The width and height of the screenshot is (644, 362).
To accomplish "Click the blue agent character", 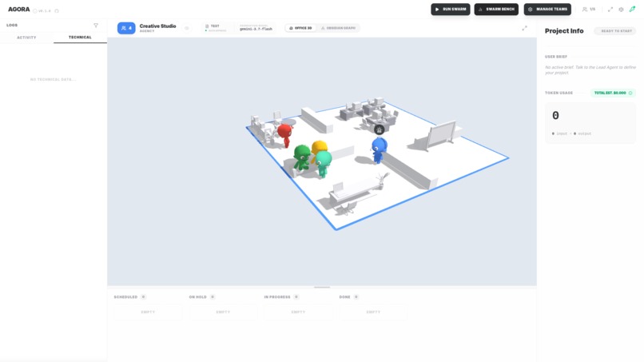I will (379, 150).
